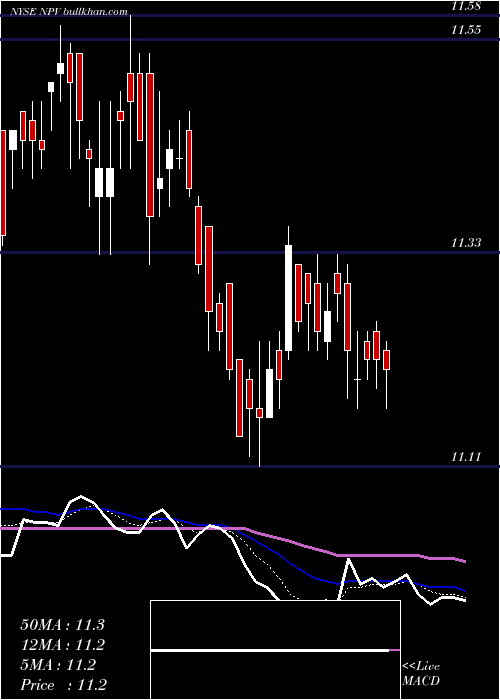Click the 12MA : 11.2 readout
The width and height of the screenshot is (500, 700).
(62, 645)
